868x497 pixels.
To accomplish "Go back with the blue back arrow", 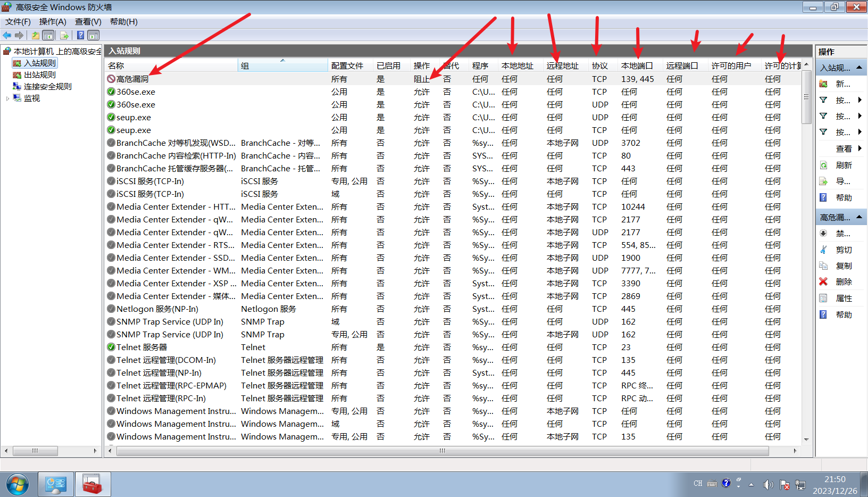I will pyautogui.click(x=7, y=35).
